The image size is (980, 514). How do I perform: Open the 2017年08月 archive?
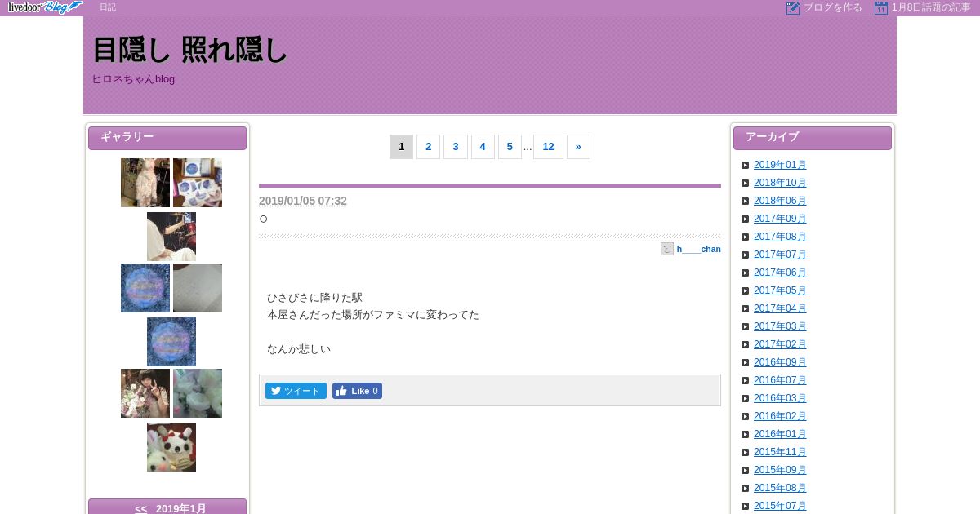[780, 237]
